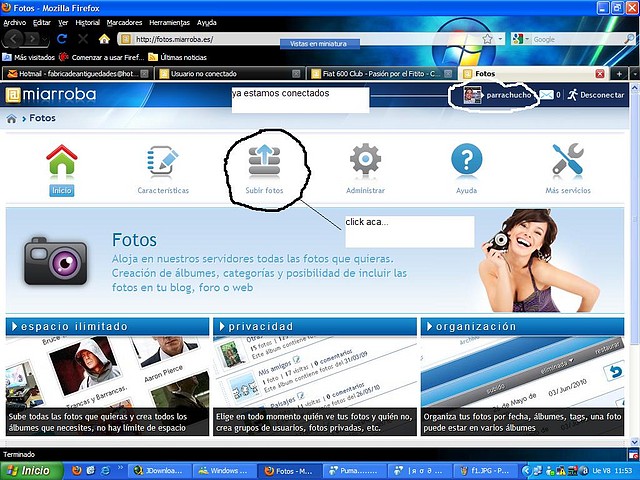Switch to JDownloader taskbar window

pos(158,471)
